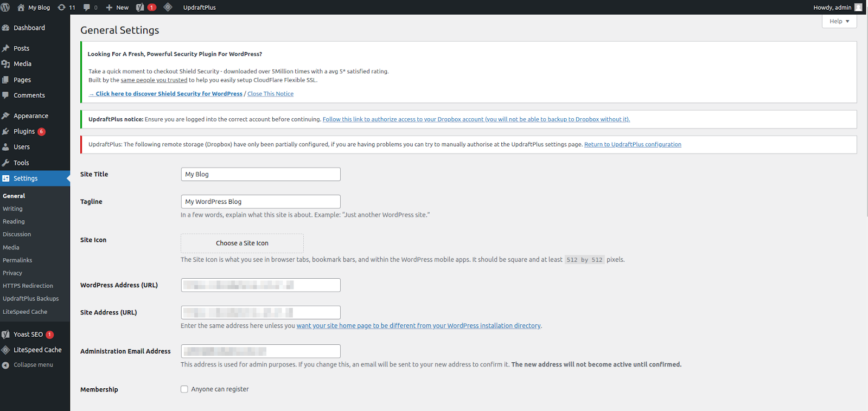This screenshot has height=411, width=868.
Task: Open Media settings submenu
Action: tap(11, 247)
